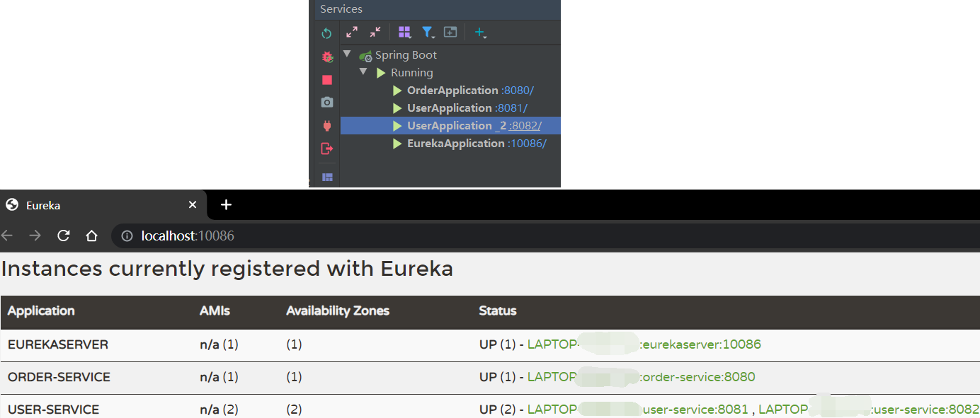The image size is (980, 418).
Task: Open a new browser tab
Action: click(226, 205)
